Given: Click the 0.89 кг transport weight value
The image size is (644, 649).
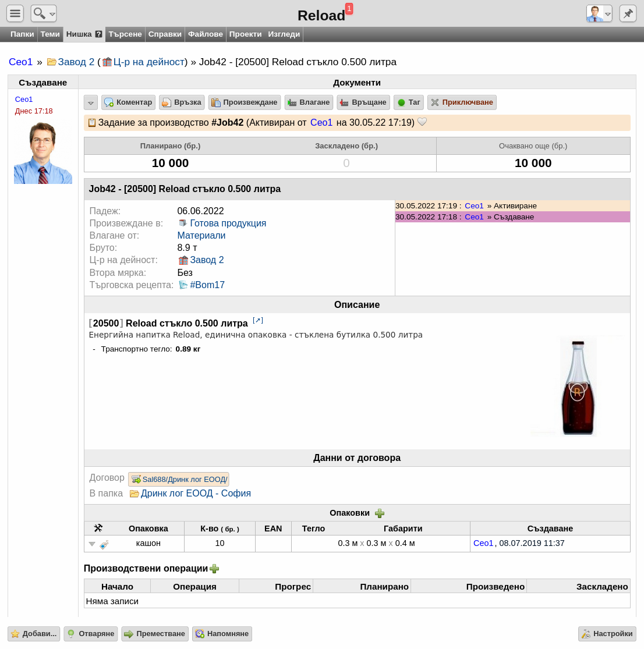Looking at the screenshot, I should (x=187, y=349).
